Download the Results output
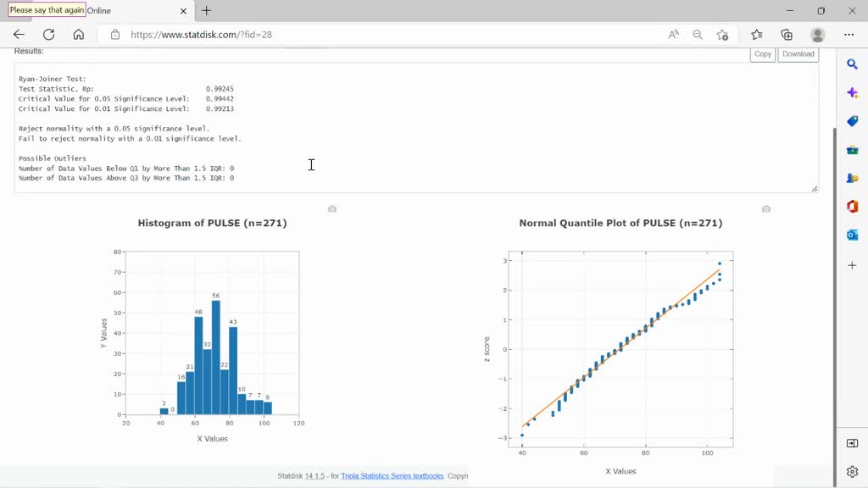This screenshot has height=488, width=868. coord(798,53)
